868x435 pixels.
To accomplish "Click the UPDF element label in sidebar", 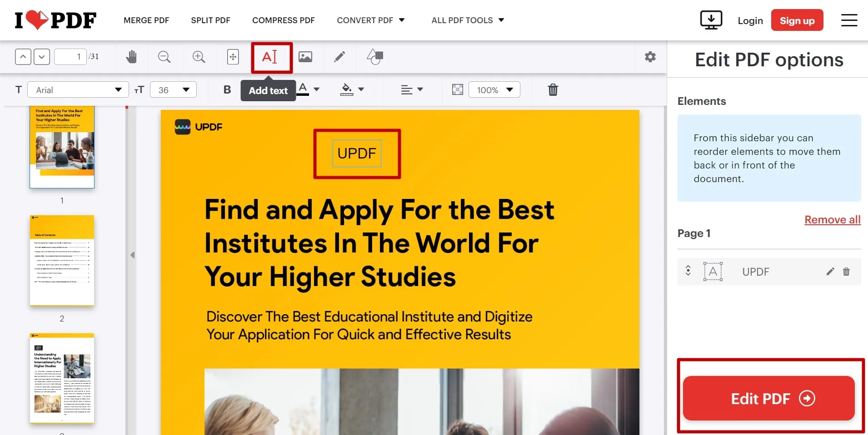I will (x=756, y=272).
